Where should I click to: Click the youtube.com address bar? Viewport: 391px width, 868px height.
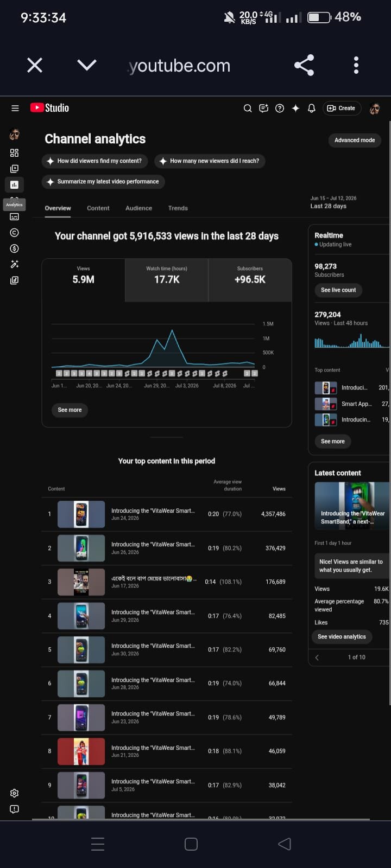point(180,66)
